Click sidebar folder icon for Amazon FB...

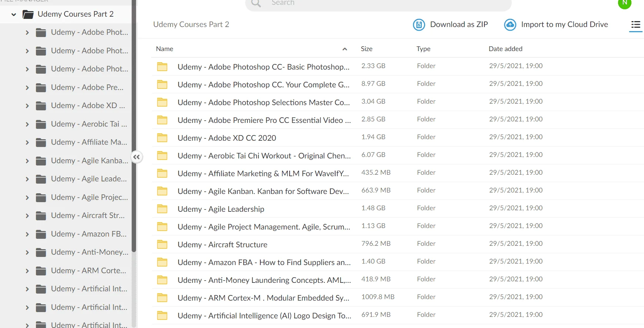pos(41,234)
